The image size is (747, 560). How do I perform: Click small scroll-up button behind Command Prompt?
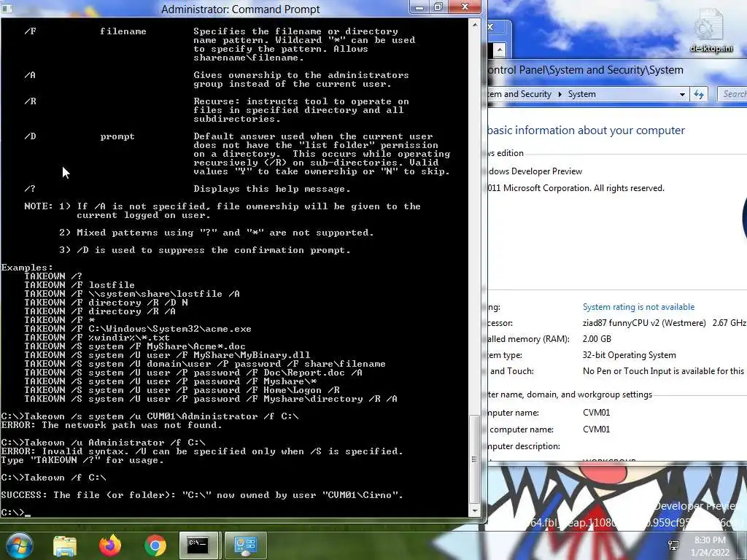point(499,50)
